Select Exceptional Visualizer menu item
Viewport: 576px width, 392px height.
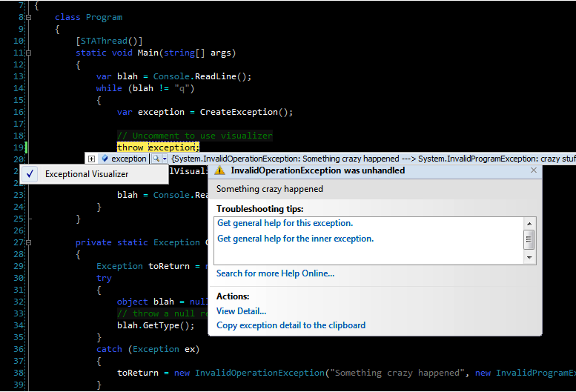coord(87,174)
